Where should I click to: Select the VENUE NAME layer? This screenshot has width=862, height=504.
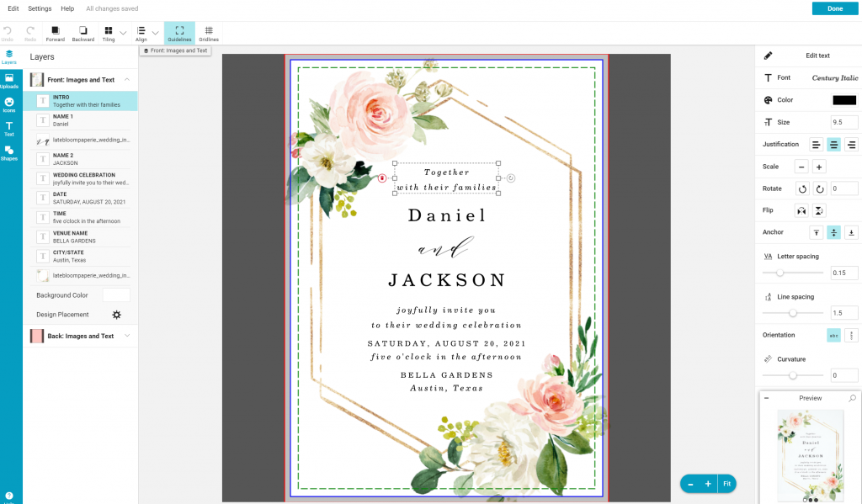80,237
